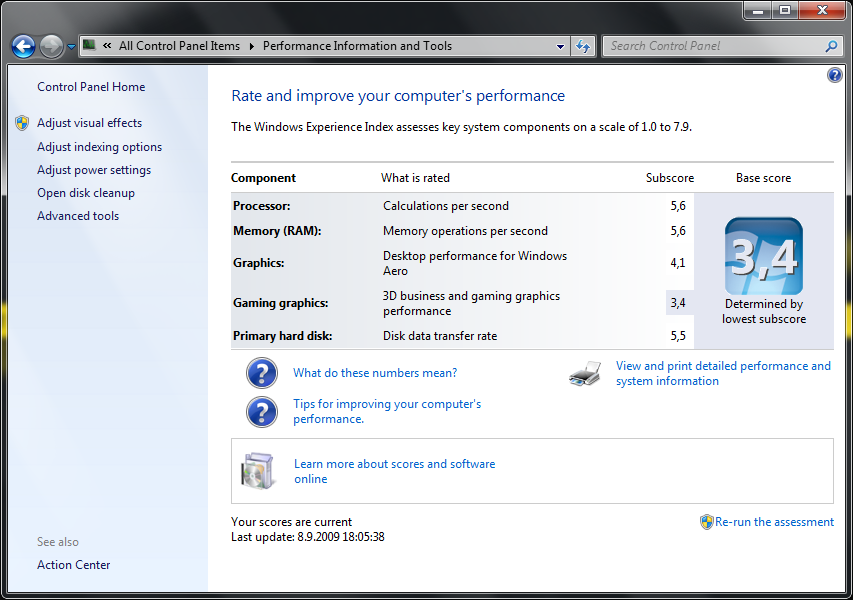This screenshot has height=600, width=853.
Task: Click the question mark icon next to improvement tips
Action: (262, 411)
